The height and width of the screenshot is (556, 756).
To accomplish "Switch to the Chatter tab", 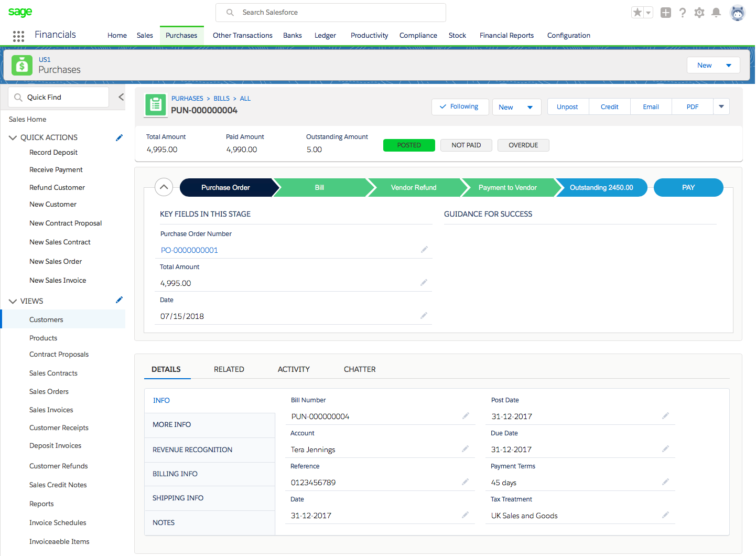I will tap(360, 369).
